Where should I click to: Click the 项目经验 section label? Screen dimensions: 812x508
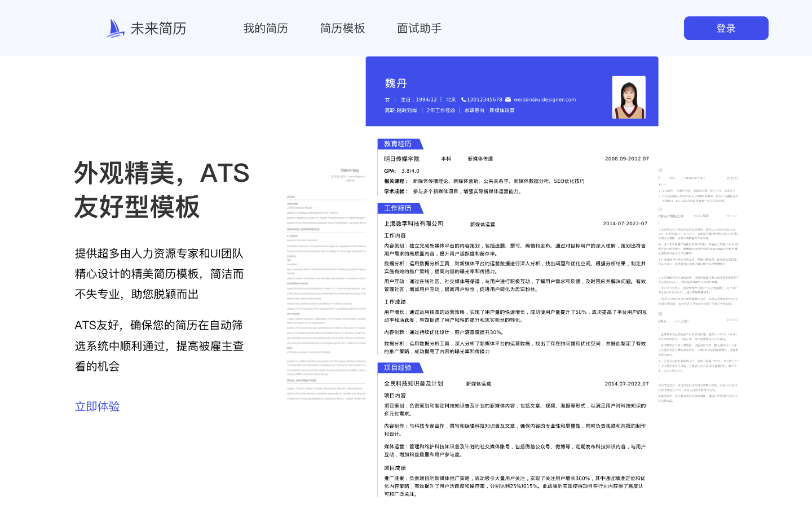tap(398, 367)
